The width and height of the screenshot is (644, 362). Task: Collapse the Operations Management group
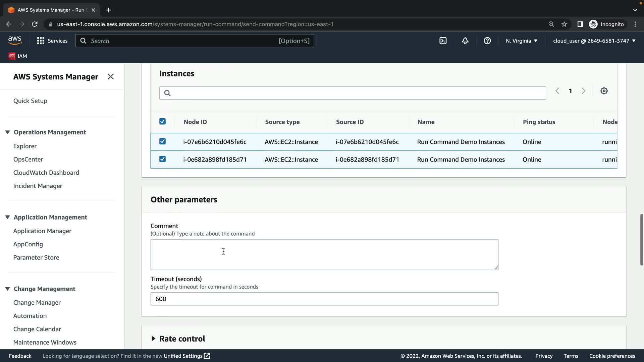click(7, 132)
